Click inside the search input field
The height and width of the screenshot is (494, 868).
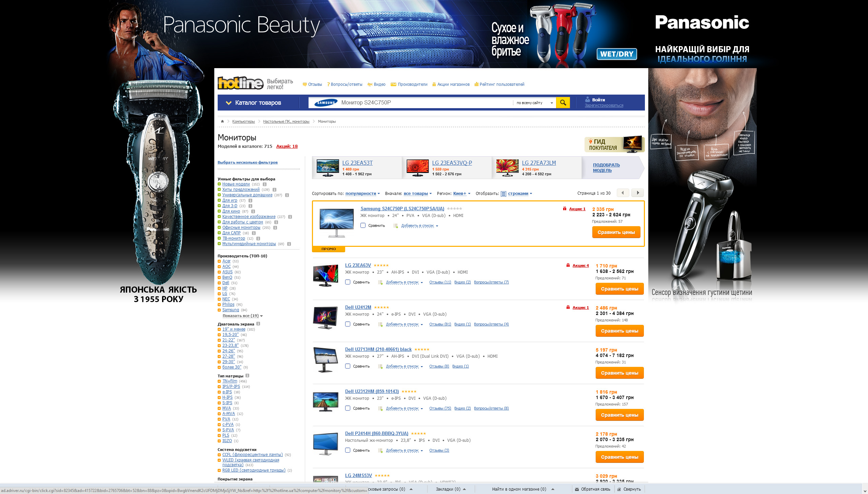pos(407,102)
